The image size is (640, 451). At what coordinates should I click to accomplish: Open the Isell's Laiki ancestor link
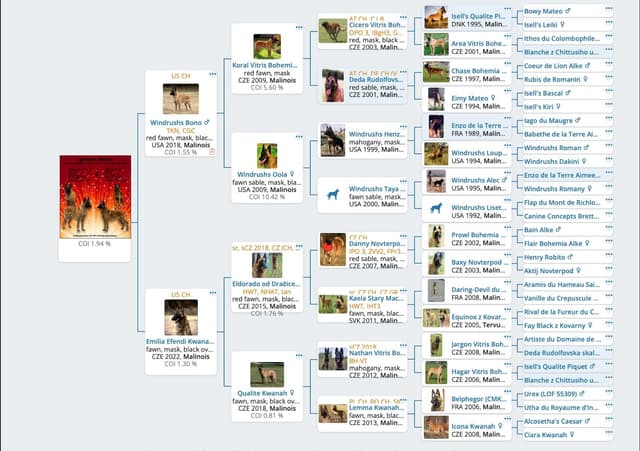540,25
